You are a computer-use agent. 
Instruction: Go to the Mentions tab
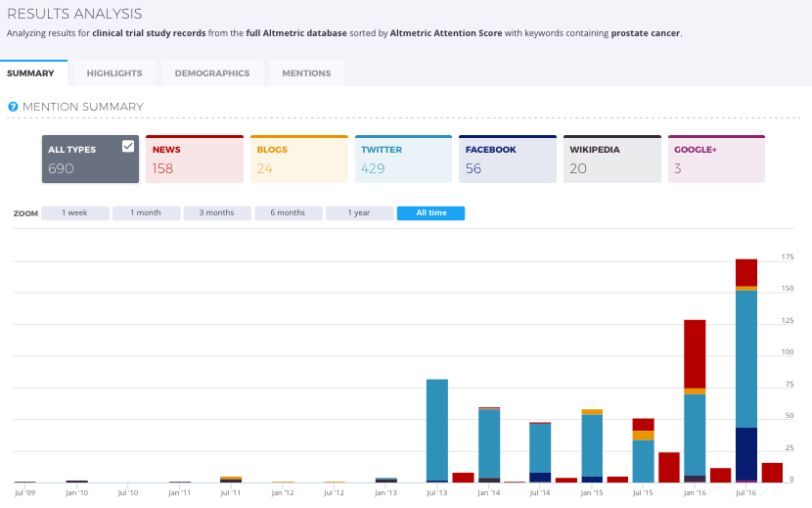tap(306, 73)
